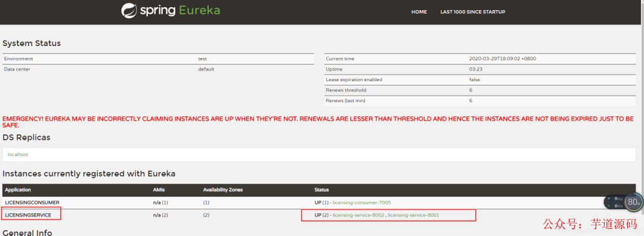The height and width of the screenshot is (236, 644).
Task: Select the Uptime label
Action: [334, 69]
